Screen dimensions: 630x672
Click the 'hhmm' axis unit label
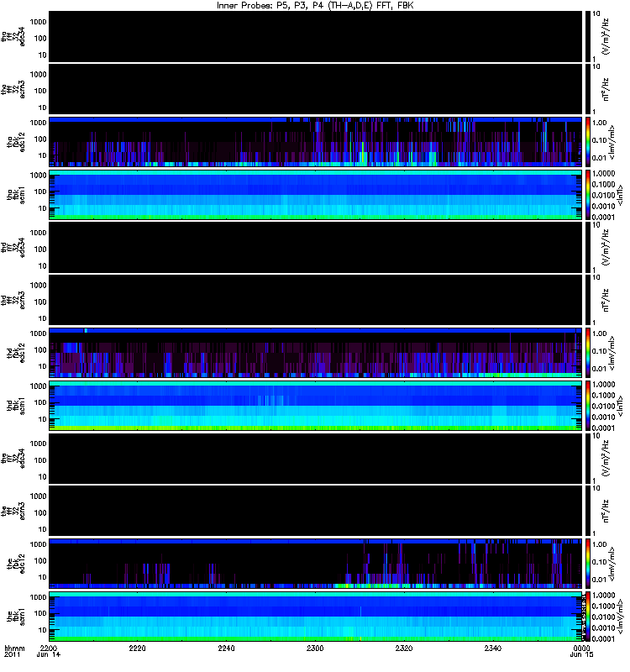pyautogui.click(x=14, y=648)
